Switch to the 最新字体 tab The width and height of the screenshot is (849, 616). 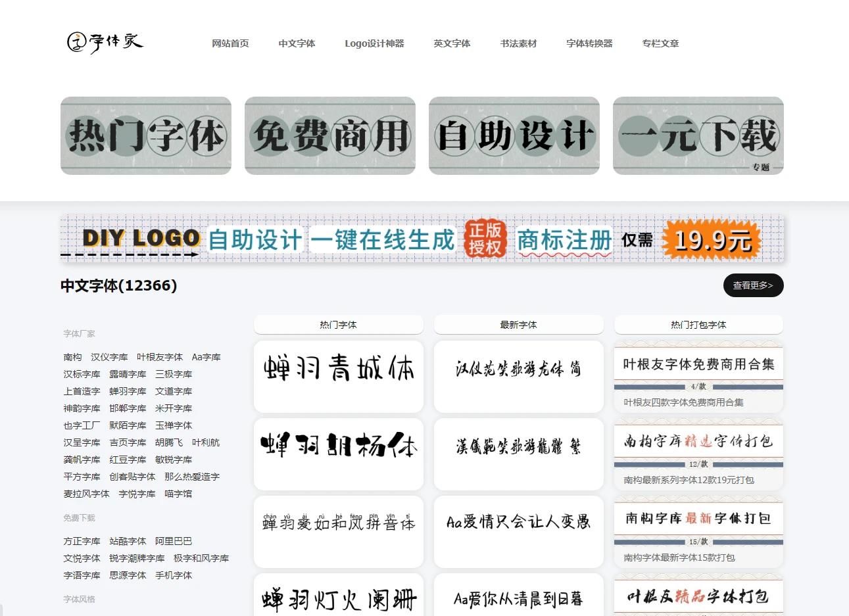pos(518,324)
